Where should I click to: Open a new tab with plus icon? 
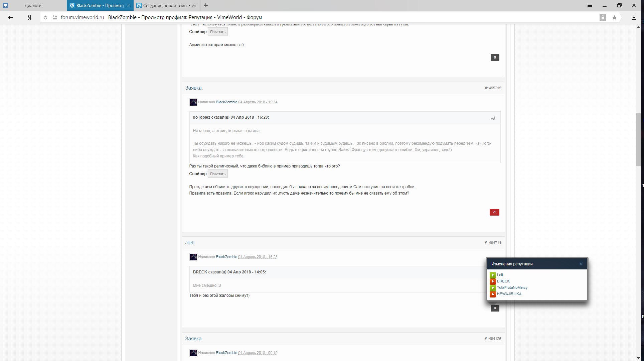pos(206,5)
